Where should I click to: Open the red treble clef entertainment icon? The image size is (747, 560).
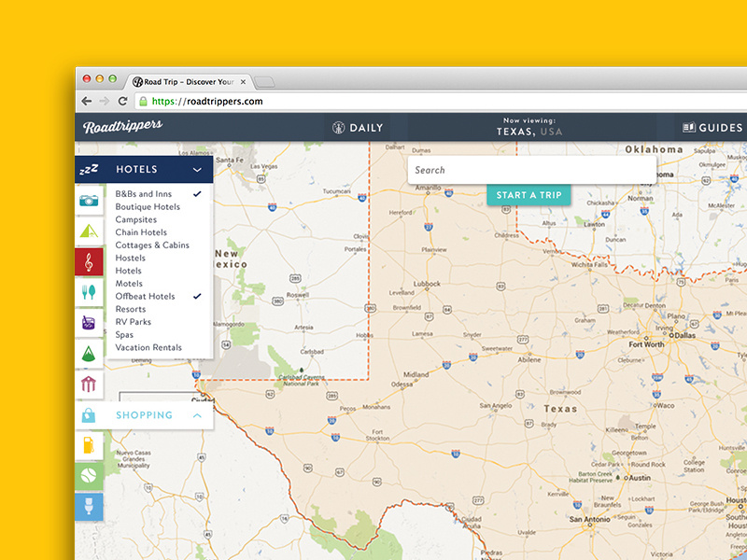click(89, 262)
